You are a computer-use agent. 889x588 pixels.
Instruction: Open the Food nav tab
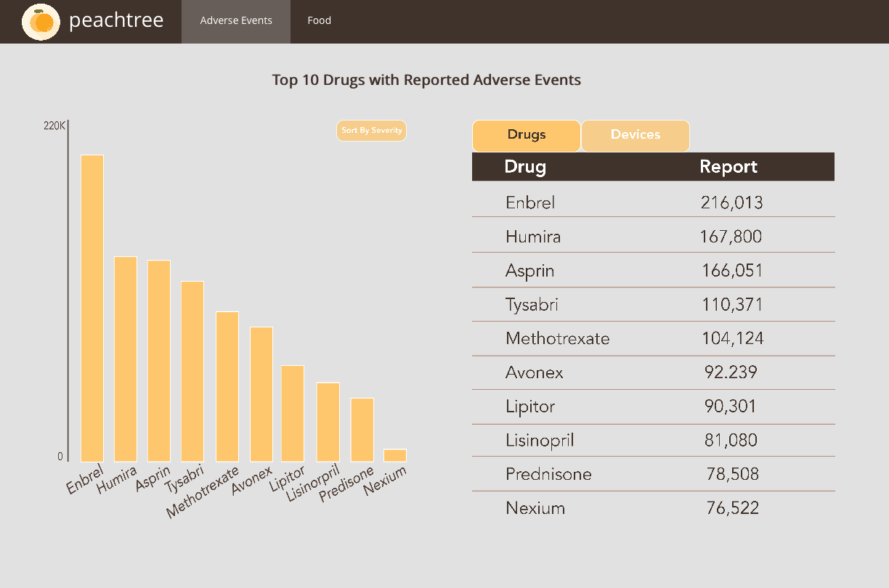319,20
